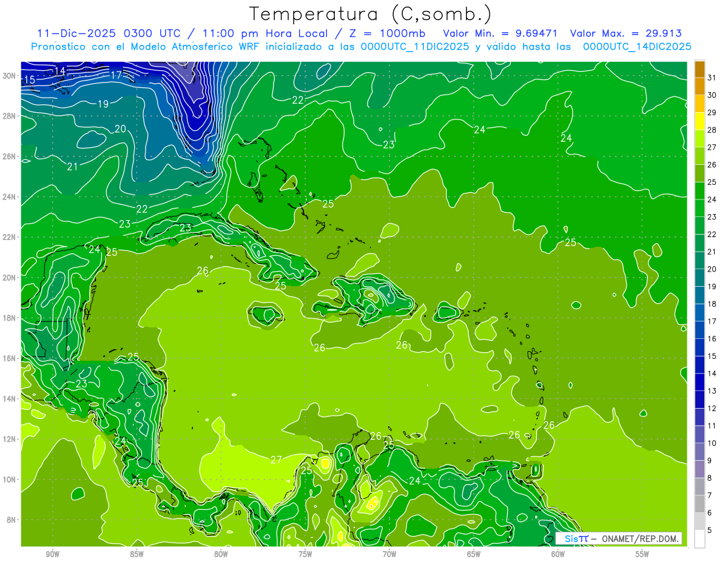Screen dimensions: 728x562
Task: Click the "60W" longitude axis label
Action: coord(558,554)
